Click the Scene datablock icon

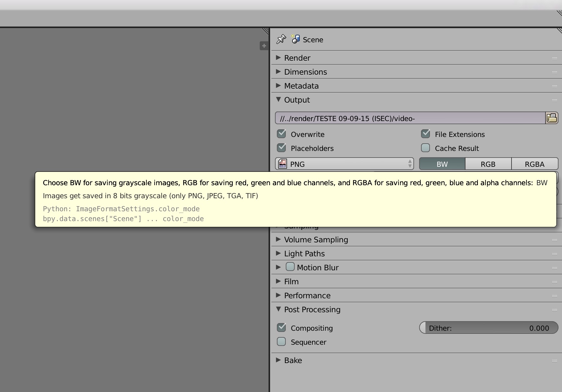(296, 39)
